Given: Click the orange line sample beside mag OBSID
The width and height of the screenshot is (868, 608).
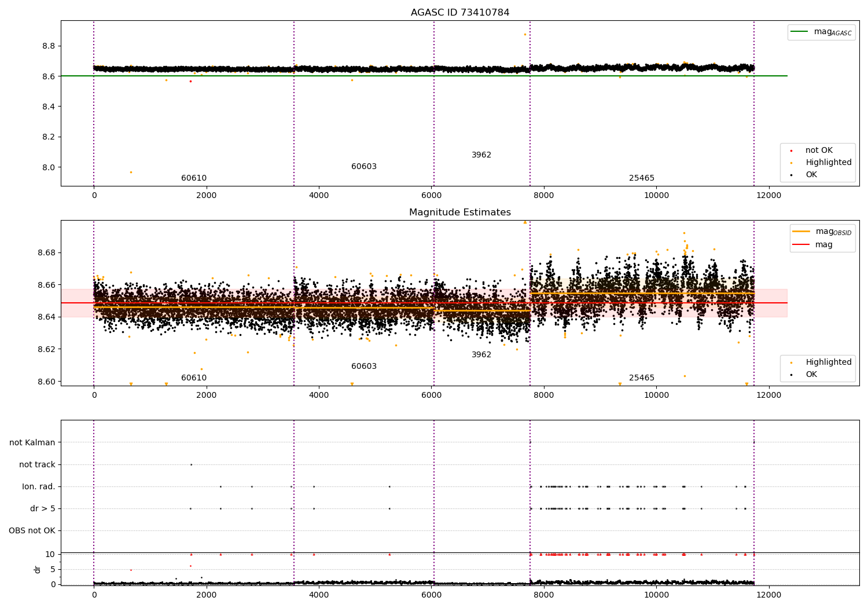Looking at the screenshot, I should coord(801,232).
